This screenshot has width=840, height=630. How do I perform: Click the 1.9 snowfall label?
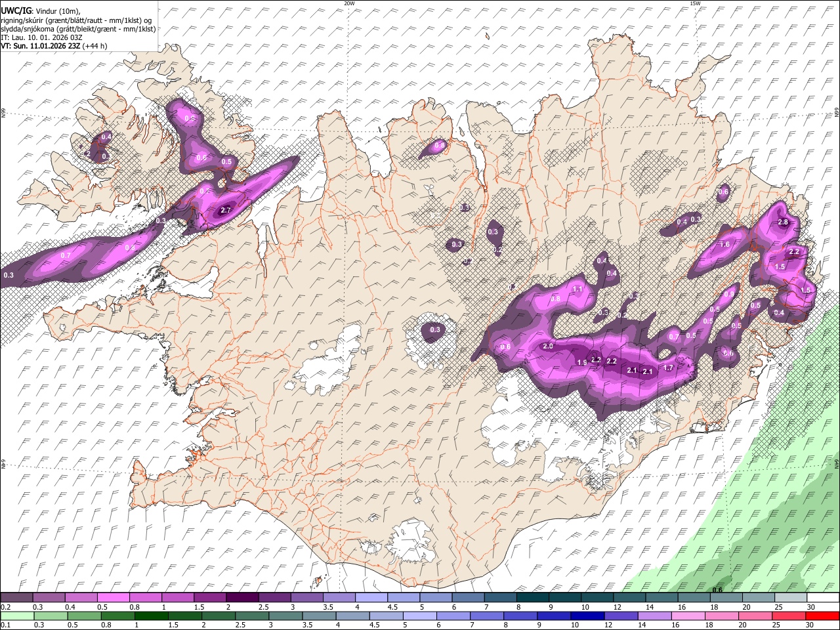pos(581,363)
